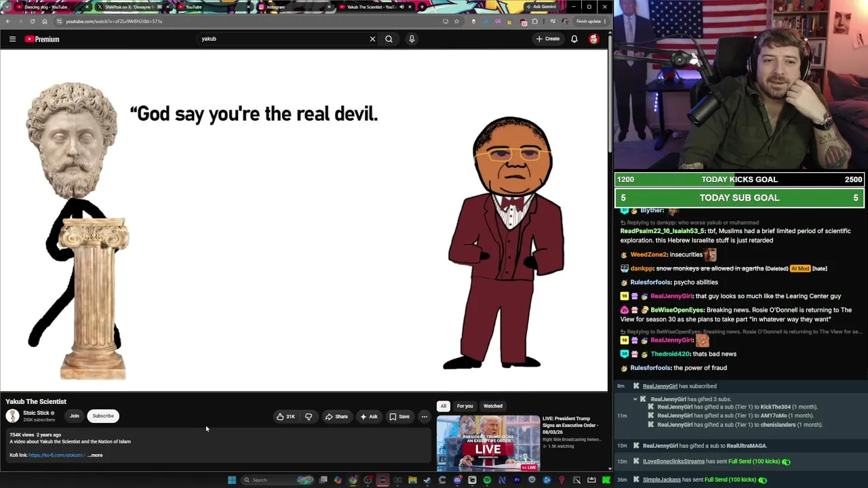Click SimpleJackass in the activity feed
Image resolution: width=868 pixels, height=488 pixels.
pos(661,480)
